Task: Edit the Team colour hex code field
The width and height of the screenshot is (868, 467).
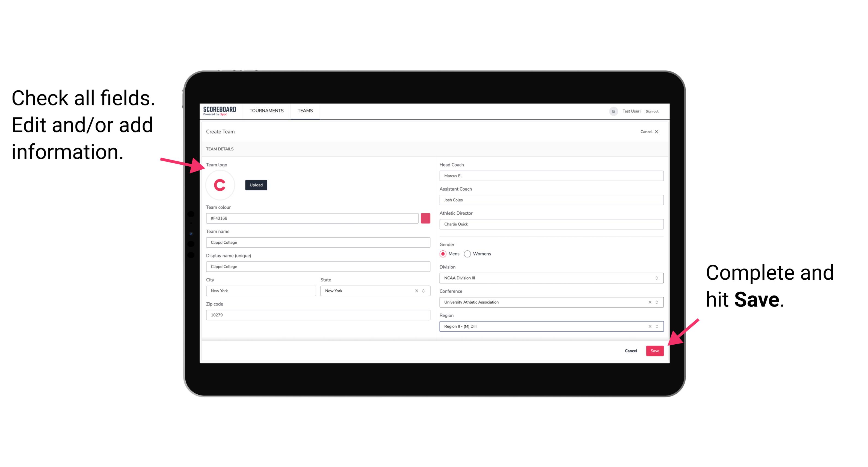Action: click(x=313, y=218)
